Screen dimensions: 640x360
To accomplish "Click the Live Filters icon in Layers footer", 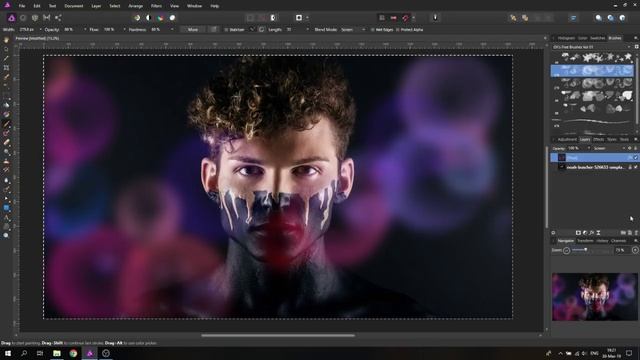I will tap(598, 233).
